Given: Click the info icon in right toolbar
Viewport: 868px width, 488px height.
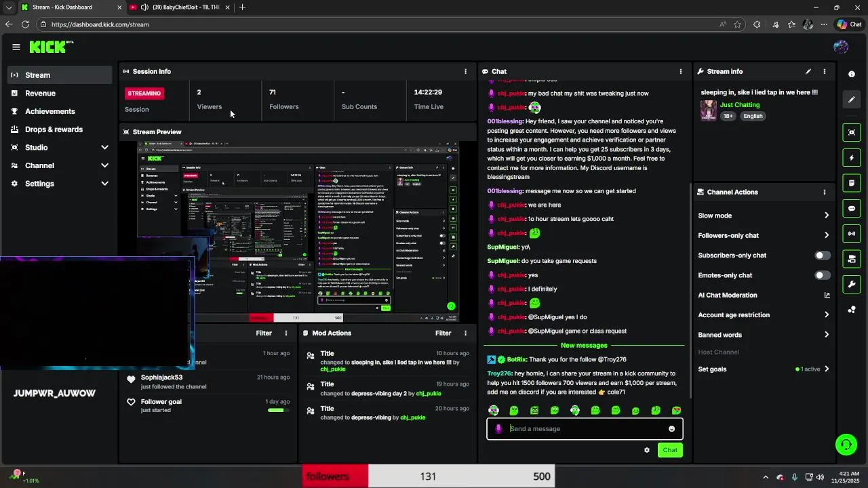Looking at the screenshot, I should click(852, 74).
